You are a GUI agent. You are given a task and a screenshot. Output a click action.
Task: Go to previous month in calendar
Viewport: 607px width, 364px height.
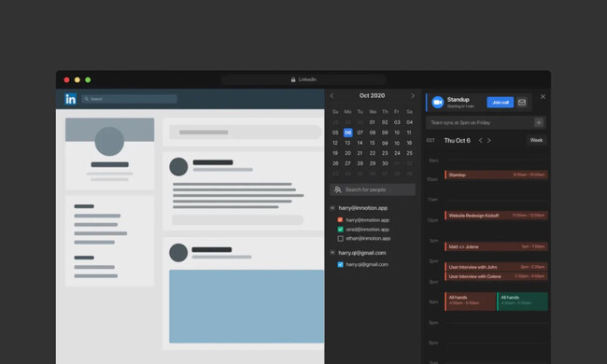[x=332, y=95]
